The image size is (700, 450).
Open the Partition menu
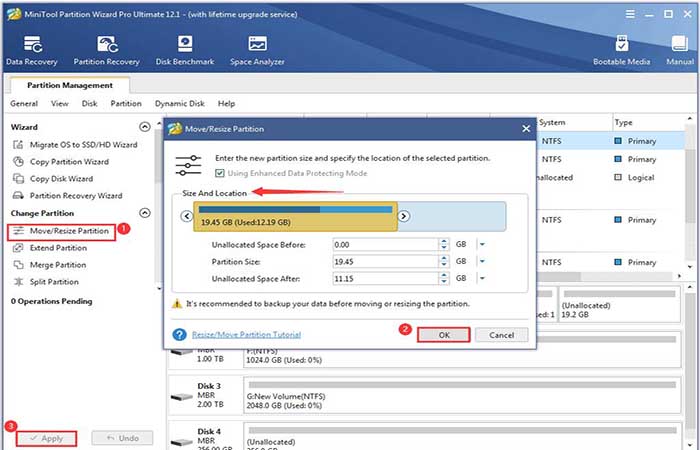tap(126, 104)
